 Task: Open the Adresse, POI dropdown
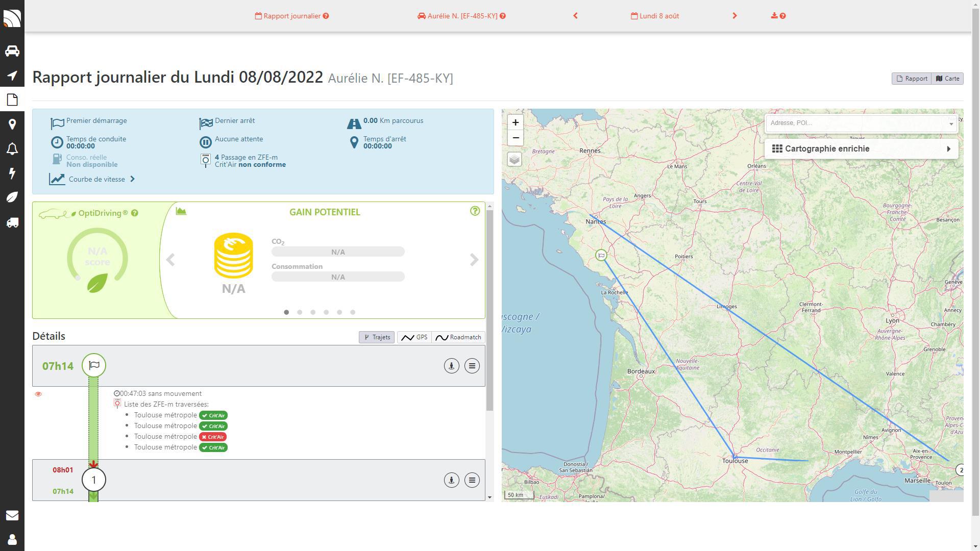pos(861,123)
